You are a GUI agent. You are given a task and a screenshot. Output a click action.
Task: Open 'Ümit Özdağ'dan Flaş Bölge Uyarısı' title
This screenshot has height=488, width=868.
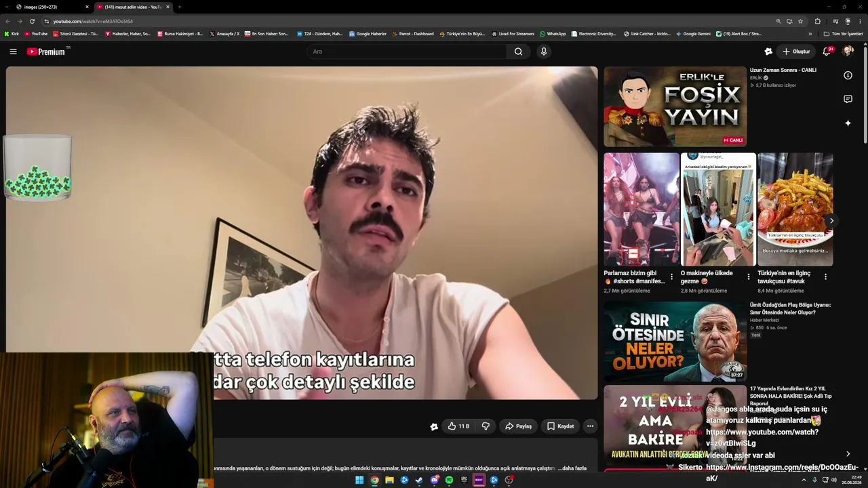(791, 308)
